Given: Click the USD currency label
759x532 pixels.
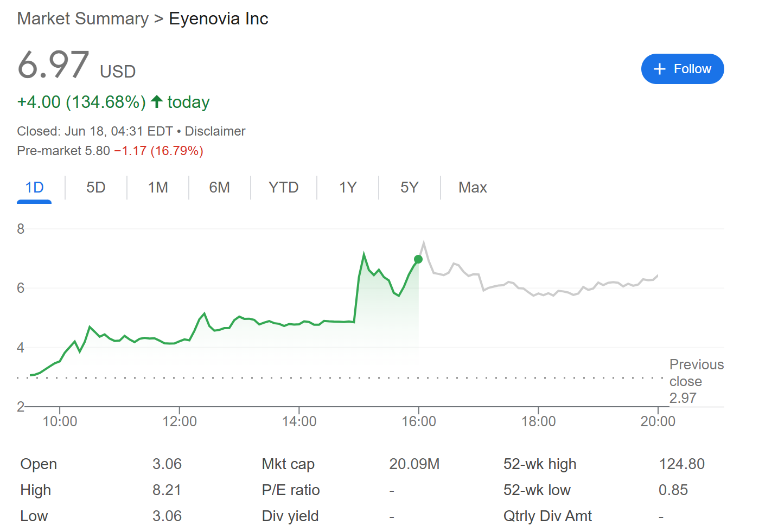Looking at the screenshot, I should [x=118, y=72].
